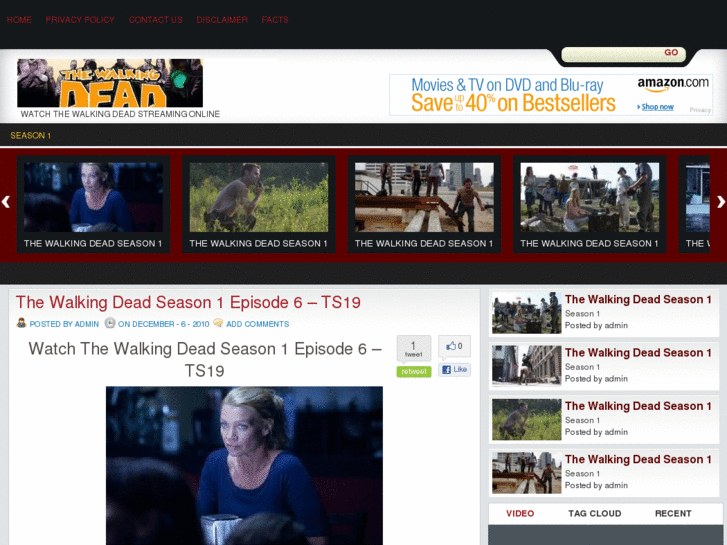Screen dimensions: 727x545
Task: Click the Amazon ad Privacy link
Action: 700,110
